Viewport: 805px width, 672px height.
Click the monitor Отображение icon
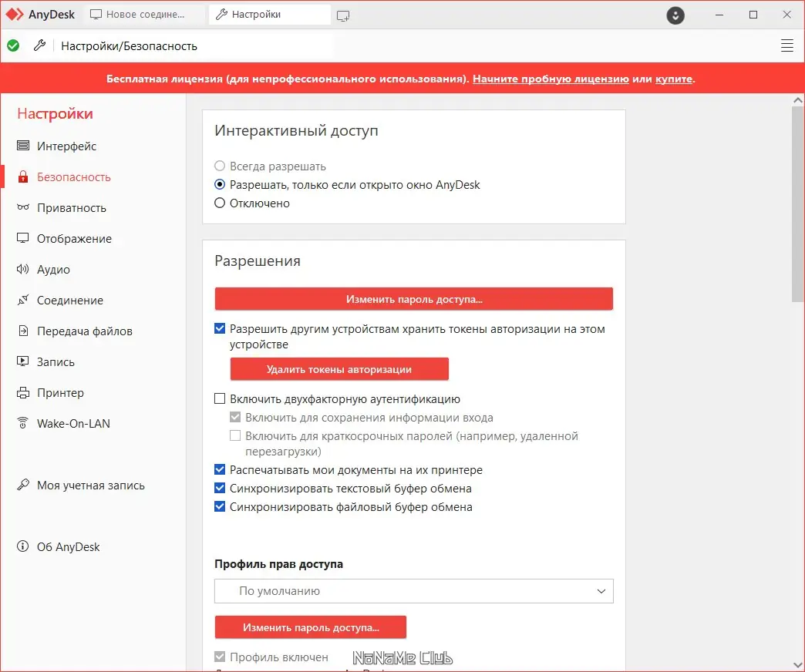(23, 238)
